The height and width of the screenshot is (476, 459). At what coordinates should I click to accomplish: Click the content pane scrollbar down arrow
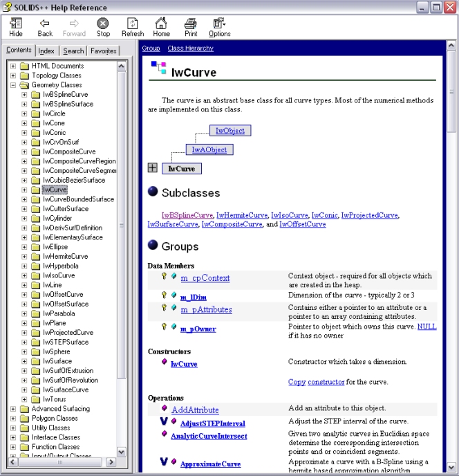(451, 467)
